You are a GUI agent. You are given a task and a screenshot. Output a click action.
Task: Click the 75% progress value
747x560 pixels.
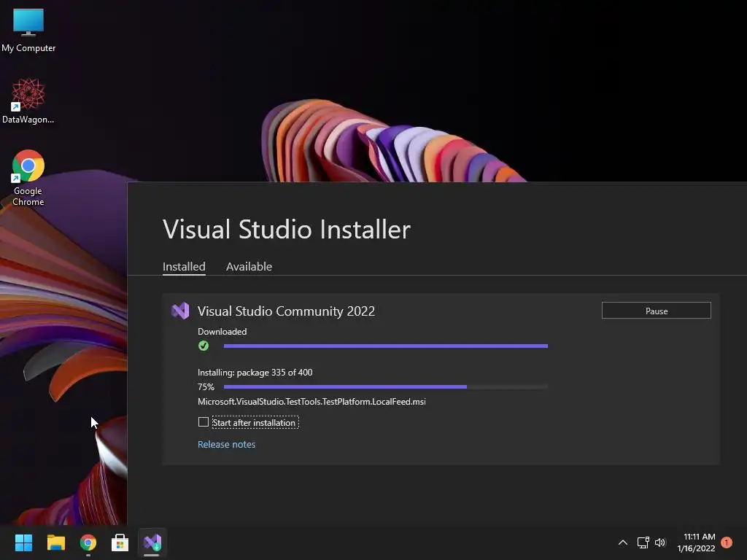(x=206, y=386)
